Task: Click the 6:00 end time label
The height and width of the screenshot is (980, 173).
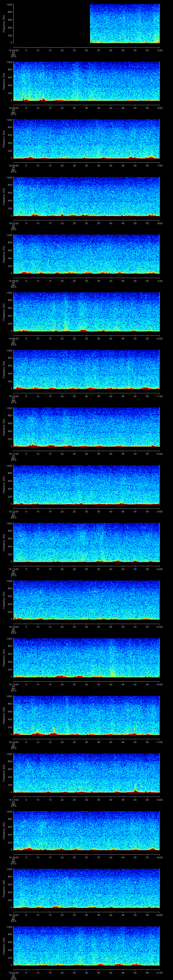Action: pos(160,108)
